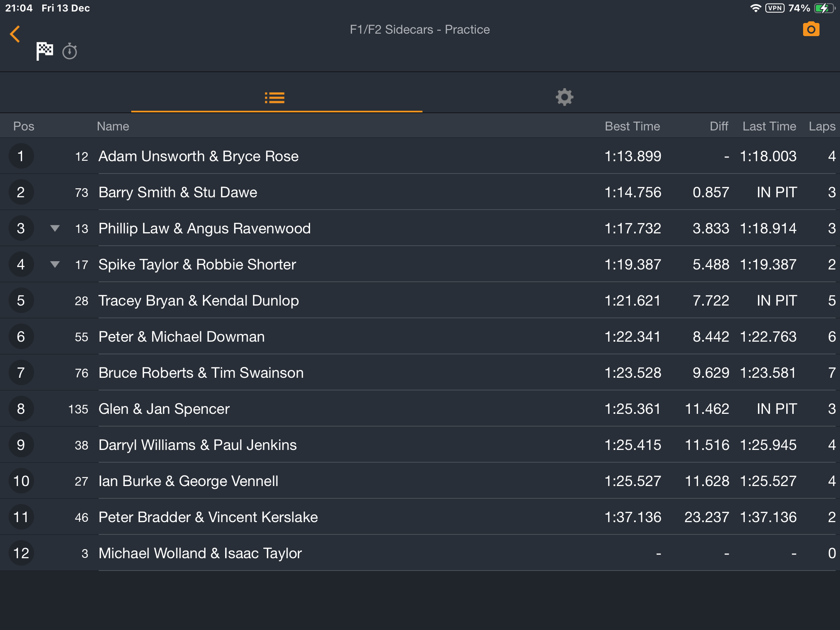Tap the Diff column header
This screenshot has height=630, width=840.
coord(719,126)
